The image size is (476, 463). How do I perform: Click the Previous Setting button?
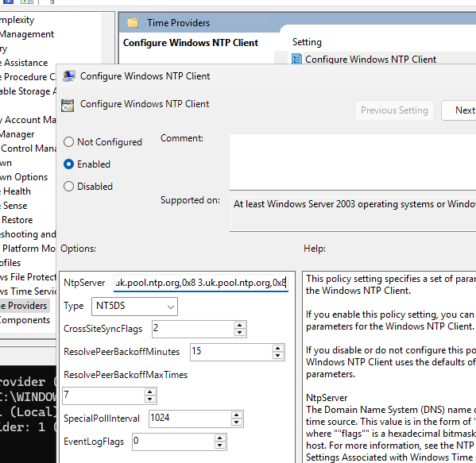(x=394, y=110)
